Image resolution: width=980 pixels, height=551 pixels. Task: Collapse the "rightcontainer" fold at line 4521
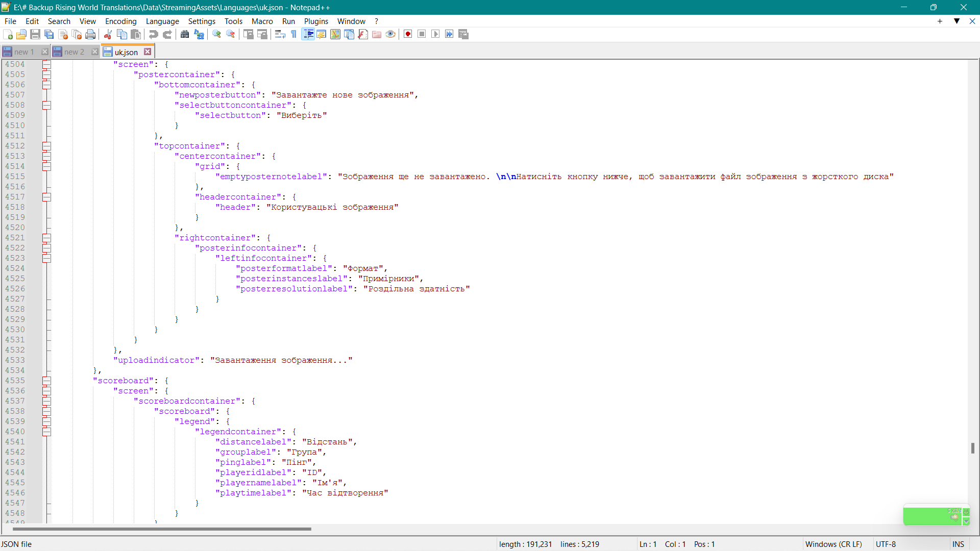coord(46,238)
